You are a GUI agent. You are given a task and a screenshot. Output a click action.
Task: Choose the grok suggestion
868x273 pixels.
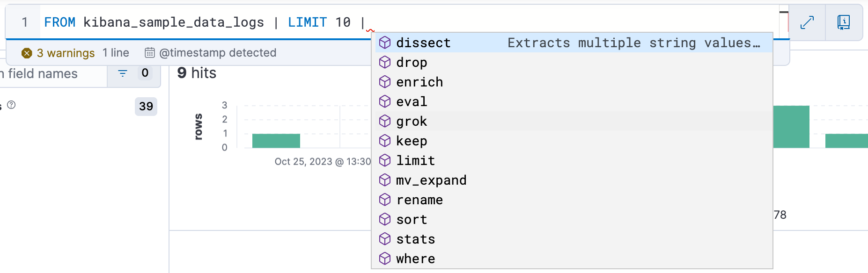pyautogui.click(x=572, y=121)
